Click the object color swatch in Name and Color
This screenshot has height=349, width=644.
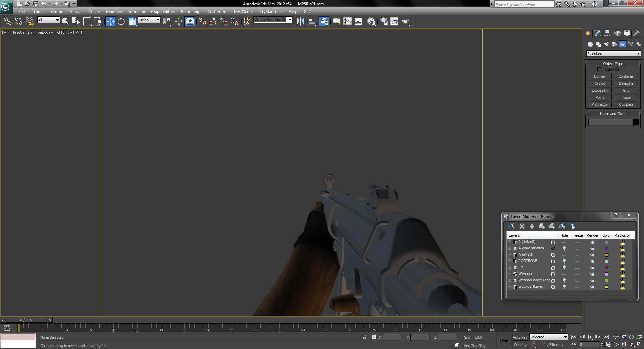pyautogui.click(x=636, y=122)
